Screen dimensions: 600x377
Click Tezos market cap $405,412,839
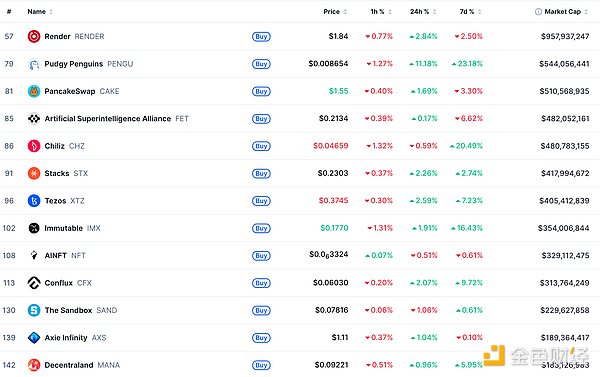point(564,201)
